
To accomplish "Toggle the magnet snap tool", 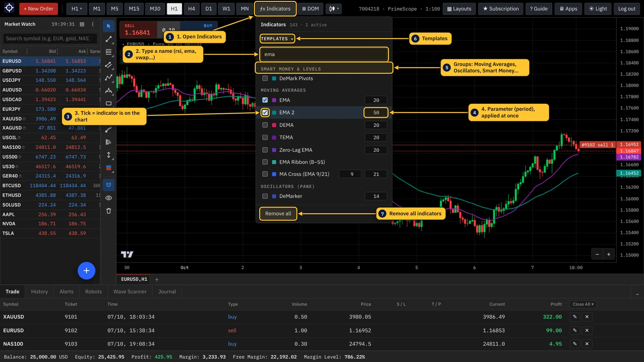I will pyautogui.click(x=109, y=185).
